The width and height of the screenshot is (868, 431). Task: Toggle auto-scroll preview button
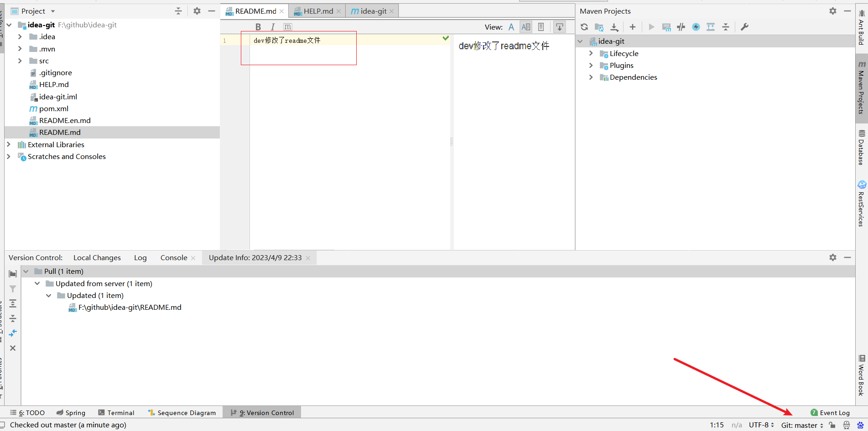(x=560, y=27)
